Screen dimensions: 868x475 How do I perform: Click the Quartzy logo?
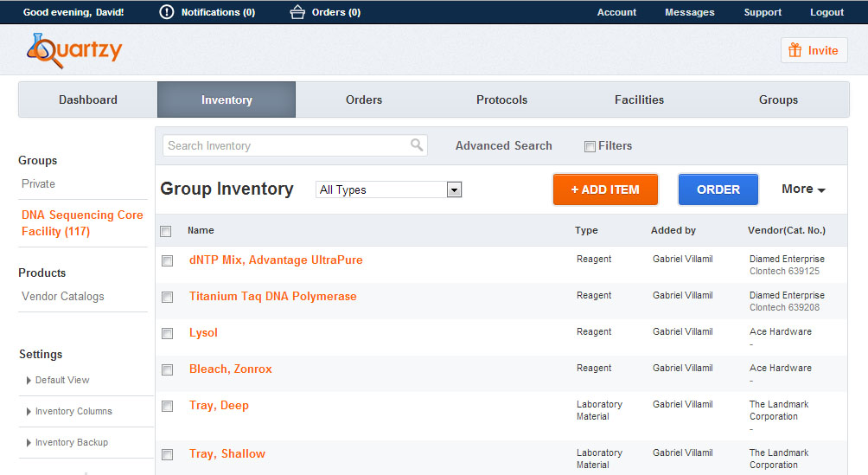[74, 51]
